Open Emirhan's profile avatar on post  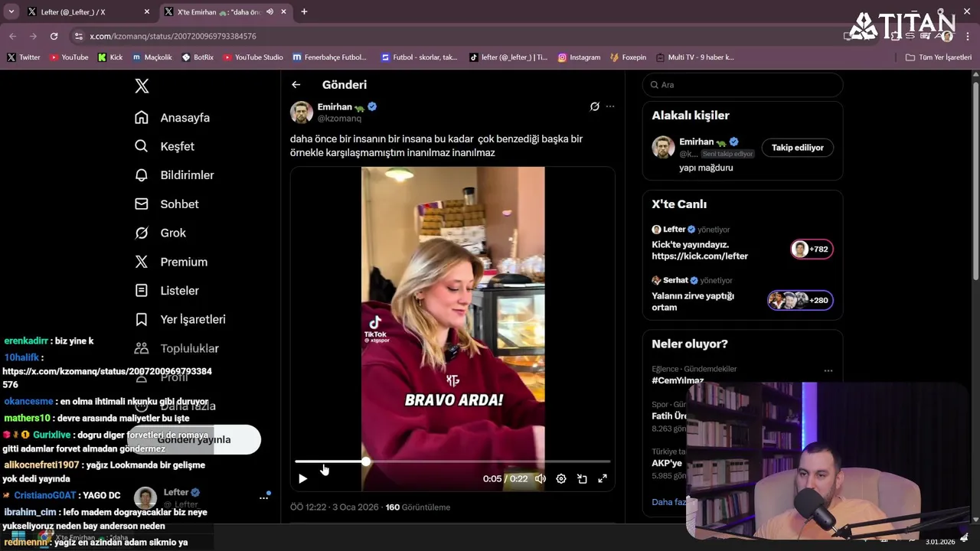pos(302,112)
